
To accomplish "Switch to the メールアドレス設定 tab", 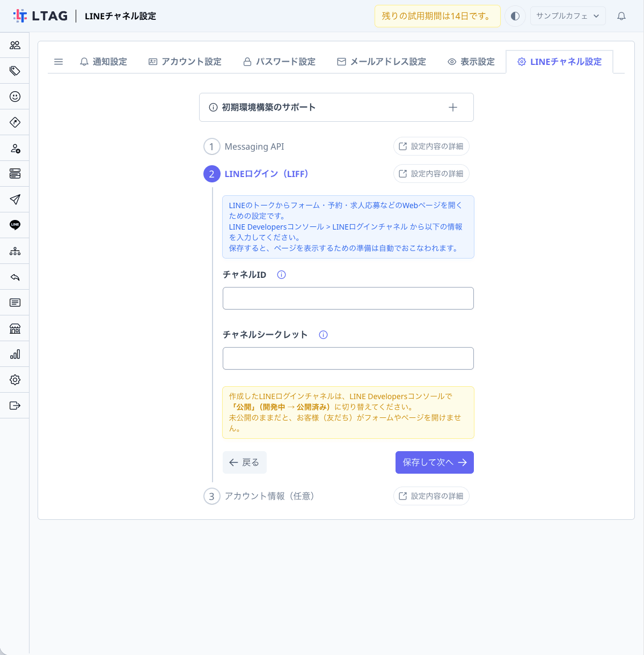I will [382, 62].
